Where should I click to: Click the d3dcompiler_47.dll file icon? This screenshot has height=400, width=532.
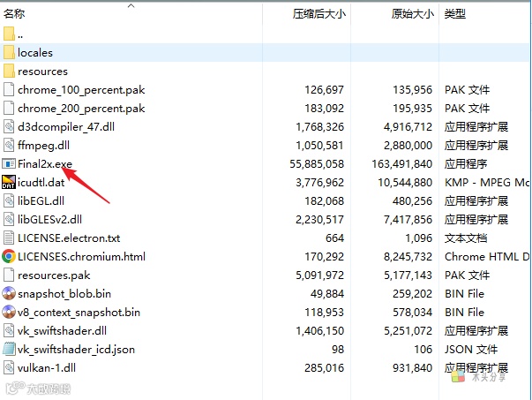9,126
